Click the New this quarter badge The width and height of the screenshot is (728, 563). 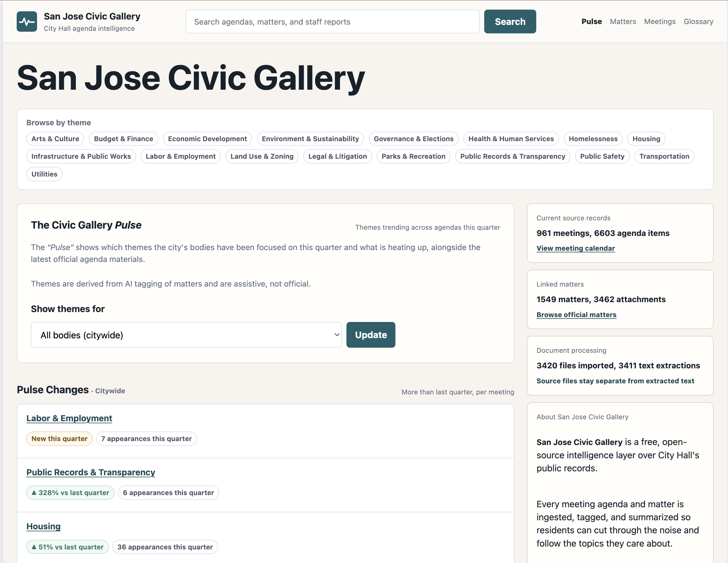click(x=59, y=439)
